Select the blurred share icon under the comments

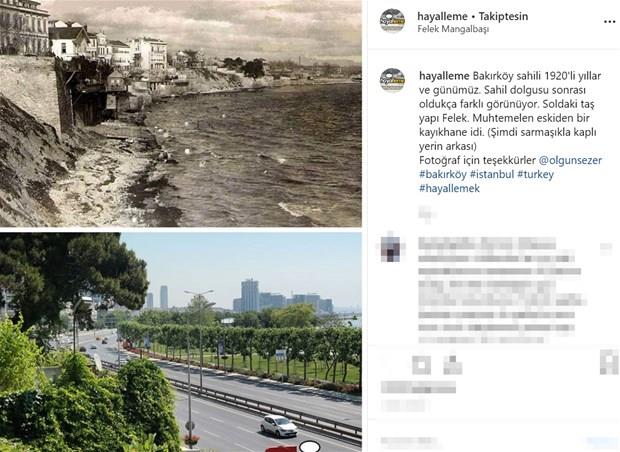coord(452,365)
